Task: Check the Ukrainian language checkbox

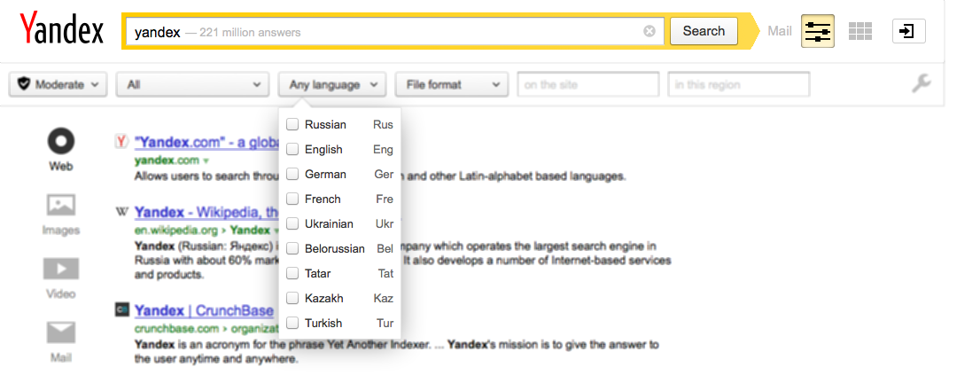Action: (292, 224)
